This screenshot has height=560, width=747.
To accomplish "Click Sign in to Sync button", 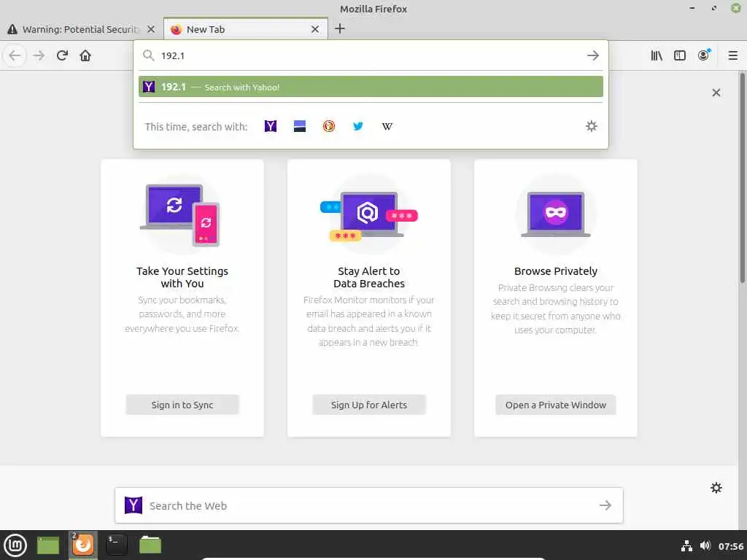I will coord(182,405).
